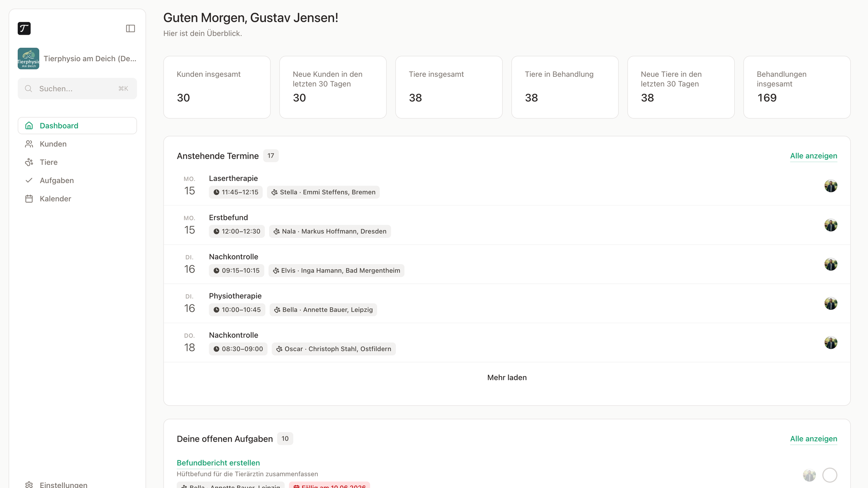Viewport: 868px width, 488px height.
Task: Open Kunden via its people icon
Action: click(x=29, y=144)
